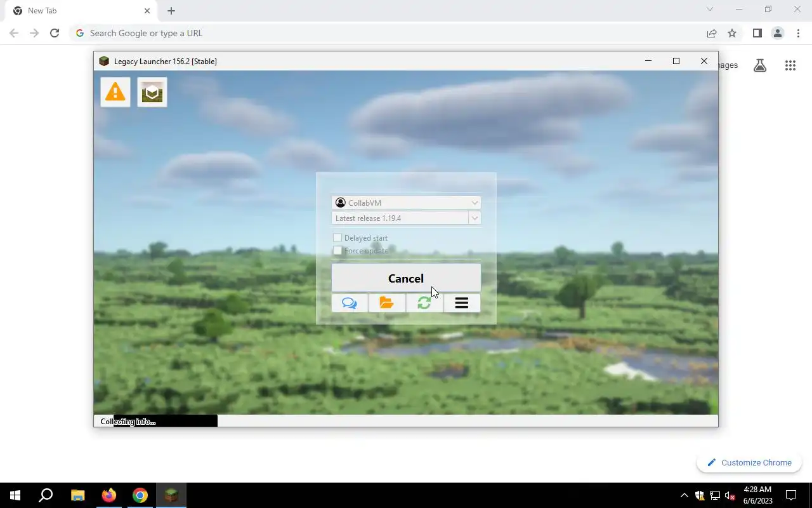Click the Windows Security tray icon

[700, 495]
